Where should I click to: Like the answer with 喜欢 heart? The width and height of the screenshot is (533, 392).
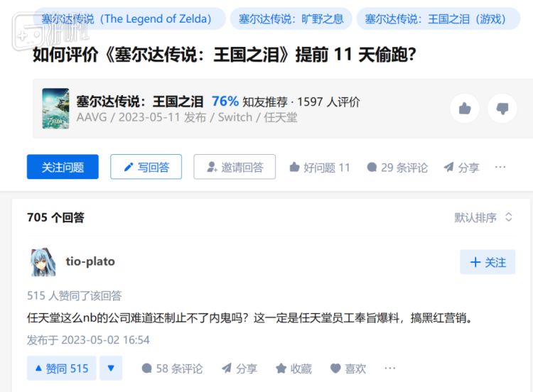pyautogui.click(x=348, y=369)
